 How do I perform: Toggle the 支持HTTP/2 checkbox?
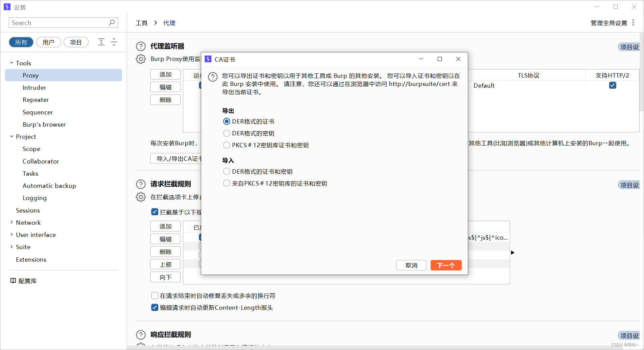(x=613, y=85)
